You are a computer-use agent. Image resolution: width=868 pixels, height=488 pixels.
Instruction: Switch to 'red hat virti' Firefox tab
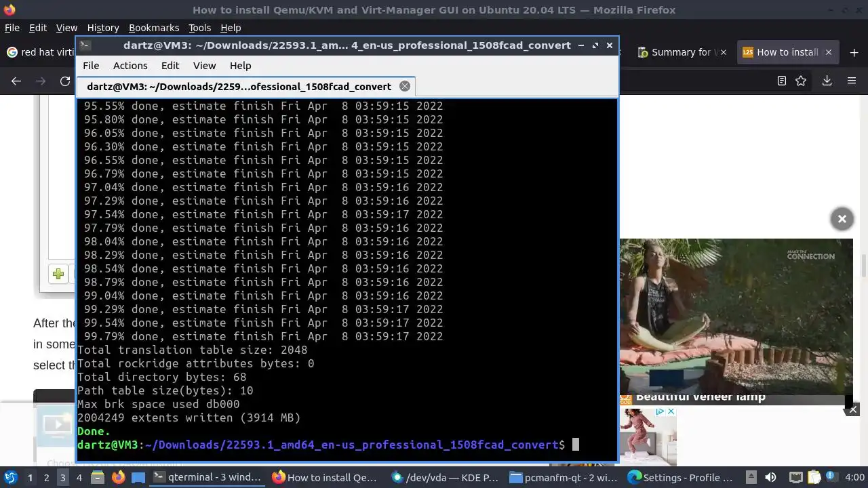(39, 52)
